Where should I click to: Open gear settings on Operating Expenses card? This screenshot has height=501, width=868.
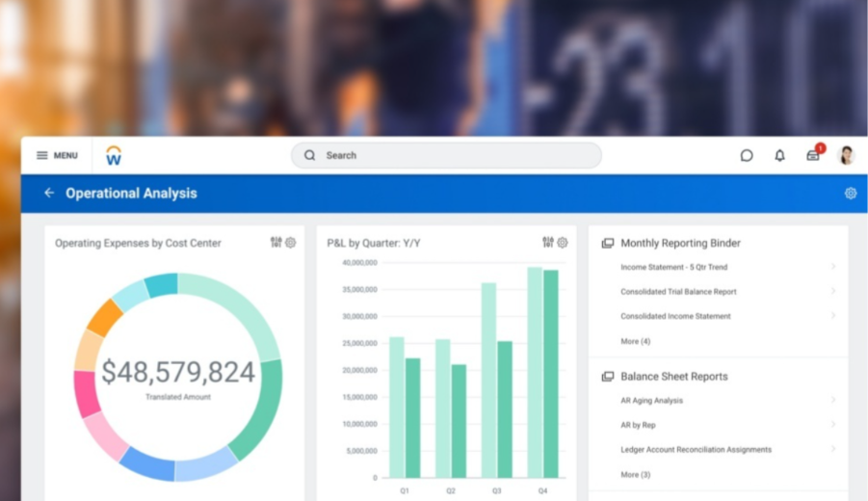[x=291, y=243]
